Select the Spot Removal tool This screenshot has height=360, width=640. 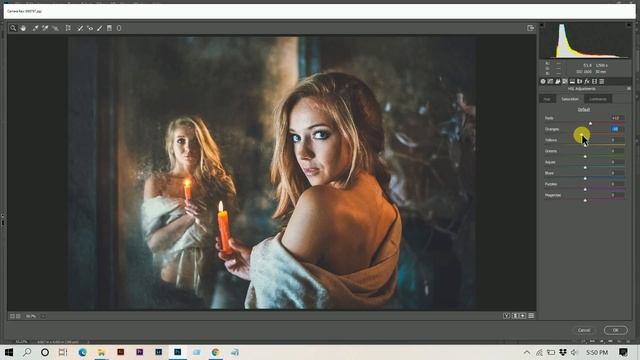pyautogui.click(x=80, y=28)
